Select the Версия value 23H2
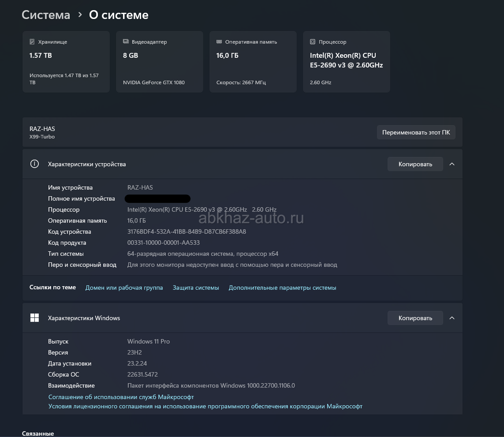Image resolution: width=504 pixels, height=437 pixels. pos(134,352)
